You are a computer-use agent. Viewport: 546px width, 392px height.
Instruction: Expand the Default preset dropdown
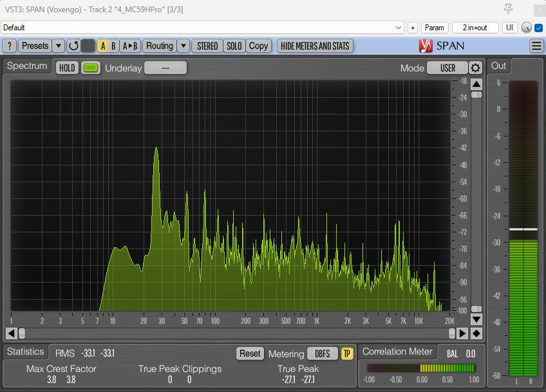pyautogui.click(x=399, y=28)
